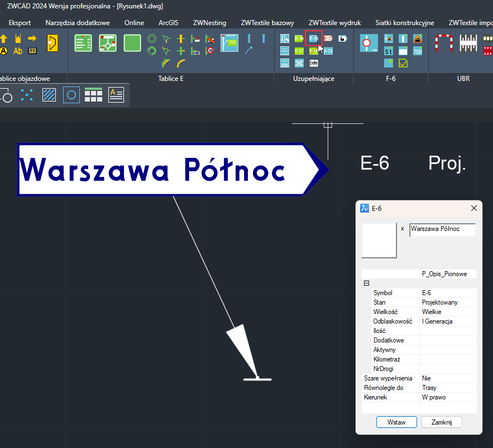The image size is (493, 448).
Task: Click the Warszawa Północ text field
Action: click(442, 230)
